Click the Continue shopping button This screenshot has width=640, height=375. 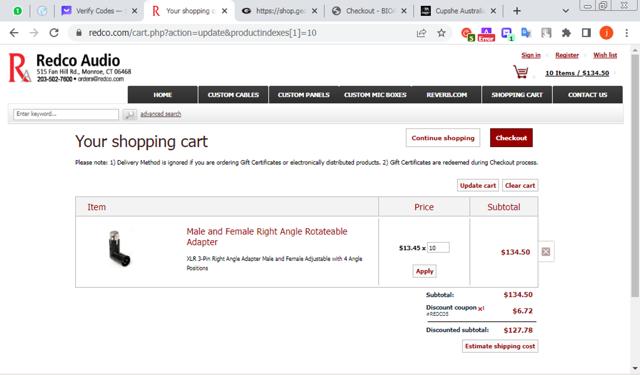pos(443,138)
